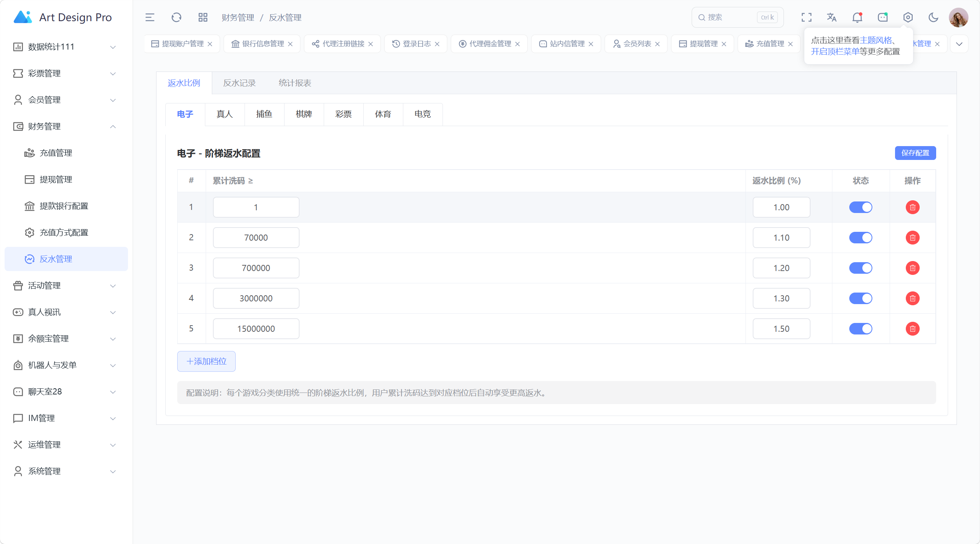Toggle fullscreen mode icon
This screenshot has height=544, width=980.
pos(806,17)
